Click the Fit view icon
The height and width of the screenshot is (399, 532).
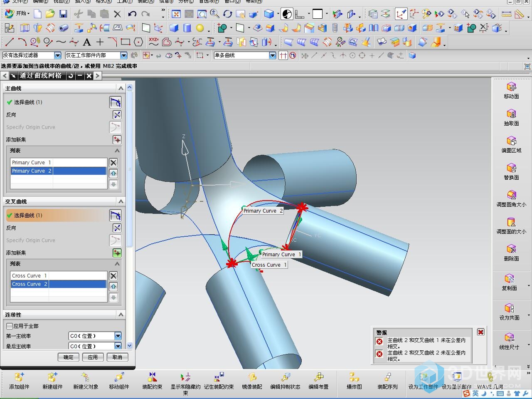[x=176, y=14]
